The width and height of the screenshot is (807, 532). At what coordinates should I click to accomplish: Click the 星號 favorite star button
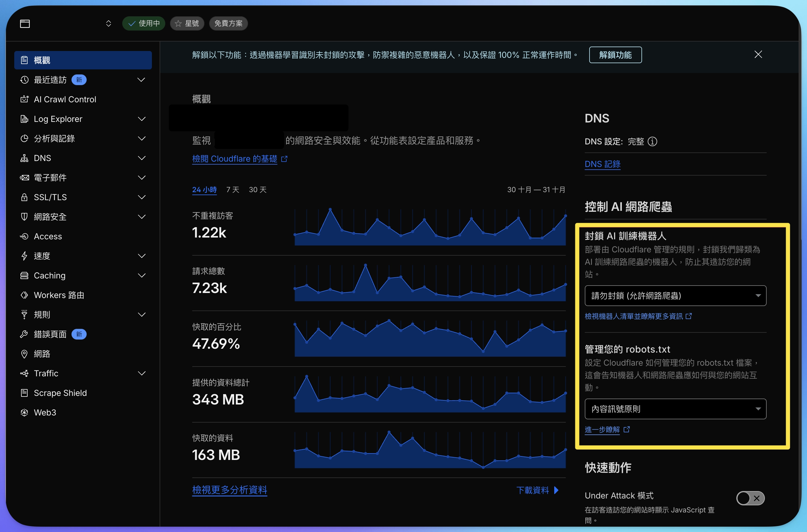click(187, 23)
